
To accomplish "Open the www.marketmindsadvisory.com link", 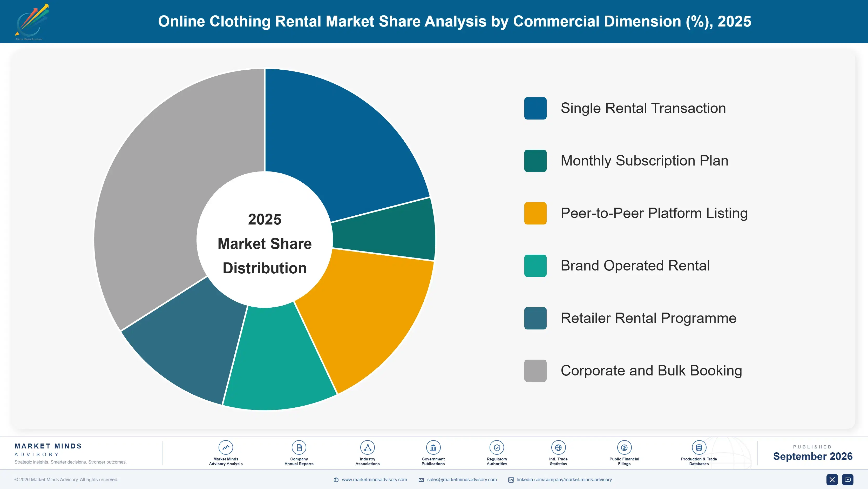I will pyautogui.click(x=374, y=480).
